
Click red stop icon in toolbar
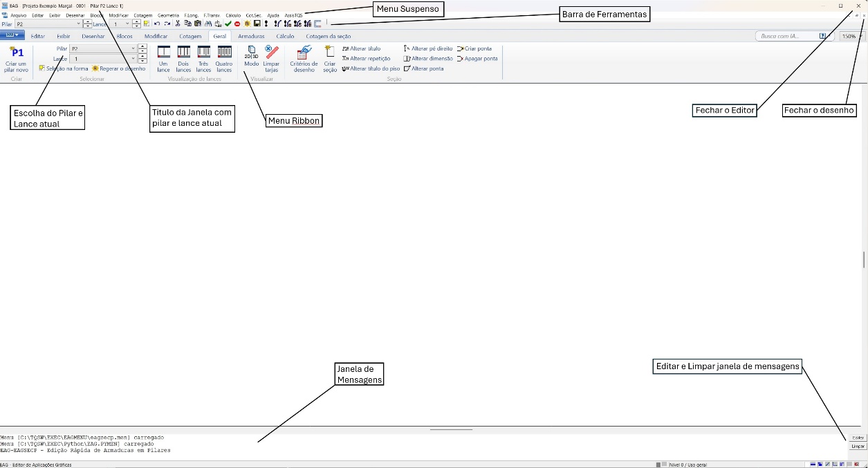click(x=237, y=24)
